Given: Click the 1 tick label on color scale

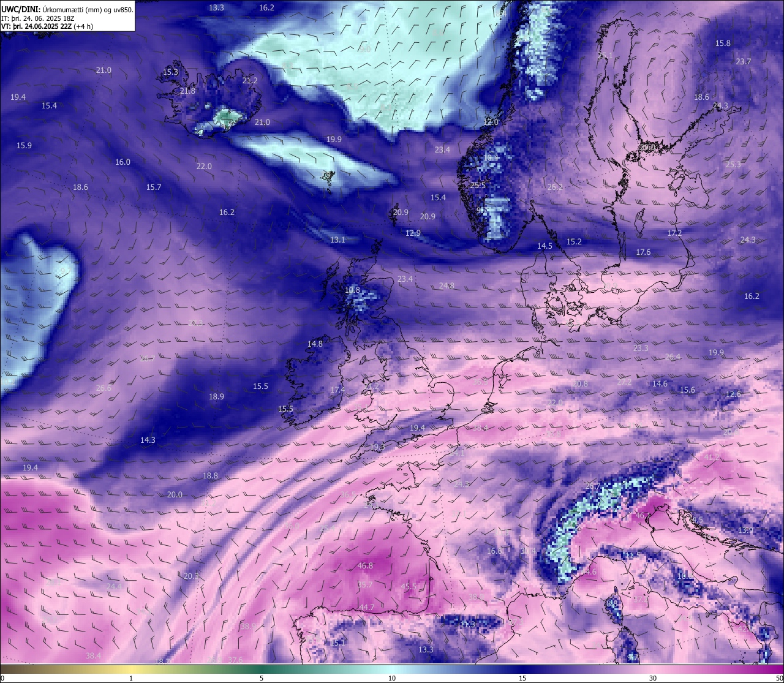Looking at the screenshot, I should 131,678.
